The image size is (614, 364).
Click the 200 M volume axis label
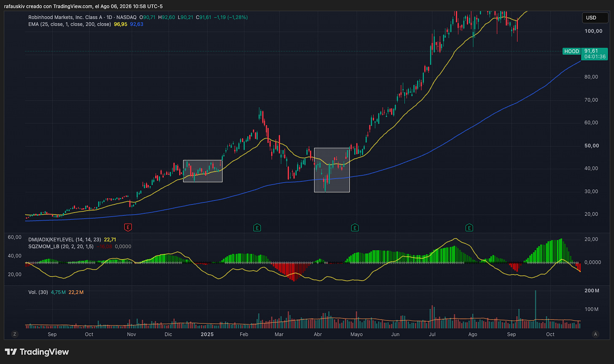591,291
